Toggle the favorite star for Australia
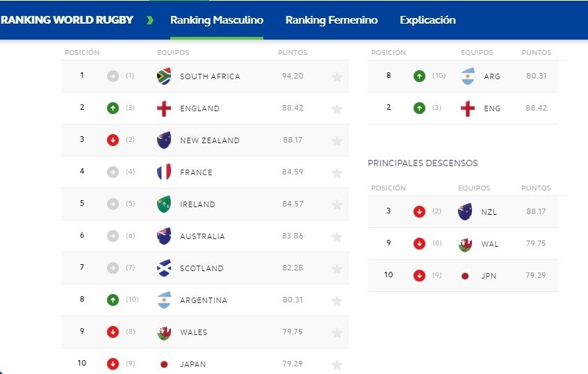Viewport: 588px width, 374px height. (x=337, y=237)
